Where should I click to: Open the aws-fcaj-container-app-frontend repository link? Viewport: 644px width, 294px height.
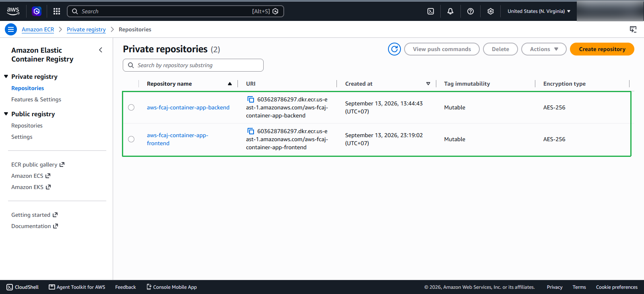coord(178,139)
